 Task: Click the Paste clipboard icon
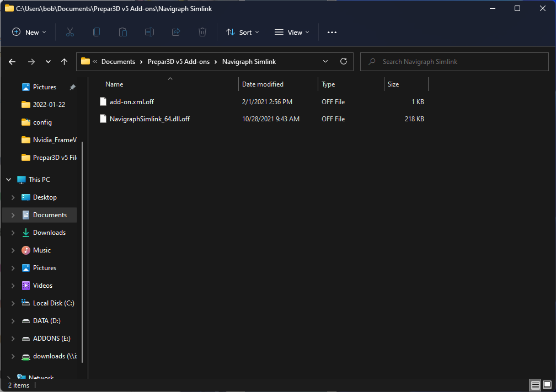[x=122, y=32]
